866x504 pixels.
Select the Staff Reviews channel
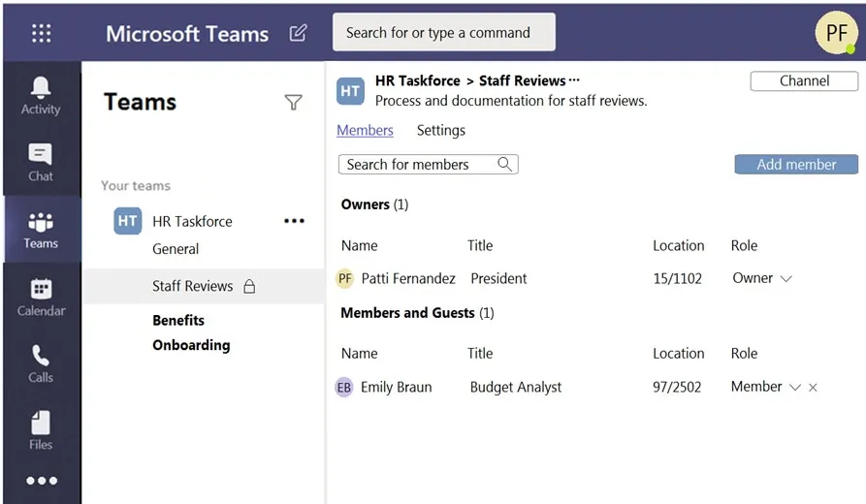(204, 286)
